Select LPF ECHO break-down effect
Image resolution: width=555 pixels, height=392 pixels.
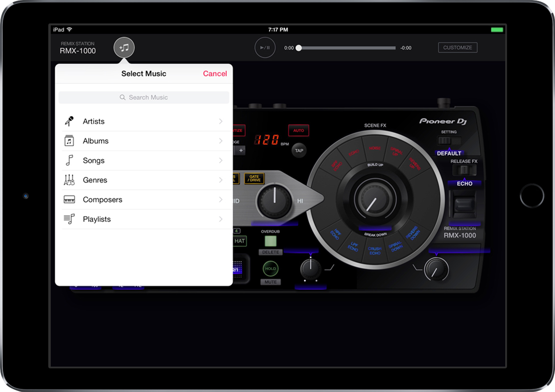tap(353, 246)
